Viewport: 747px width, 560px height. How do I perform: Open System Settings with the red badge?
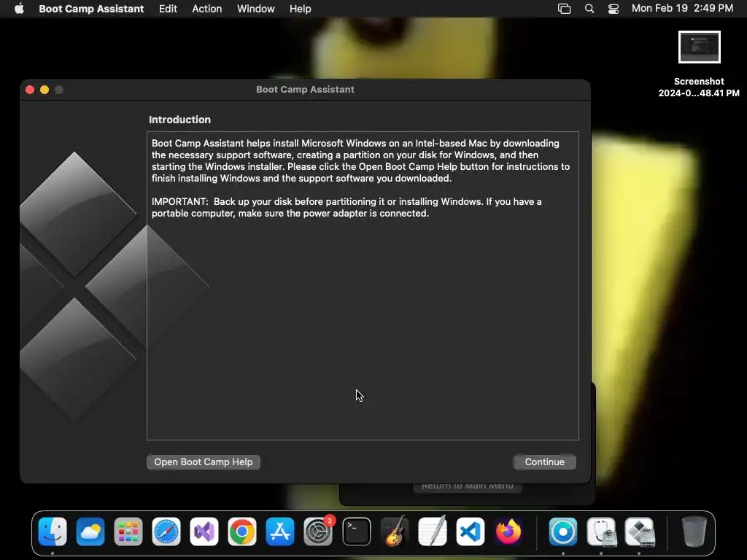tap(318, 532)
